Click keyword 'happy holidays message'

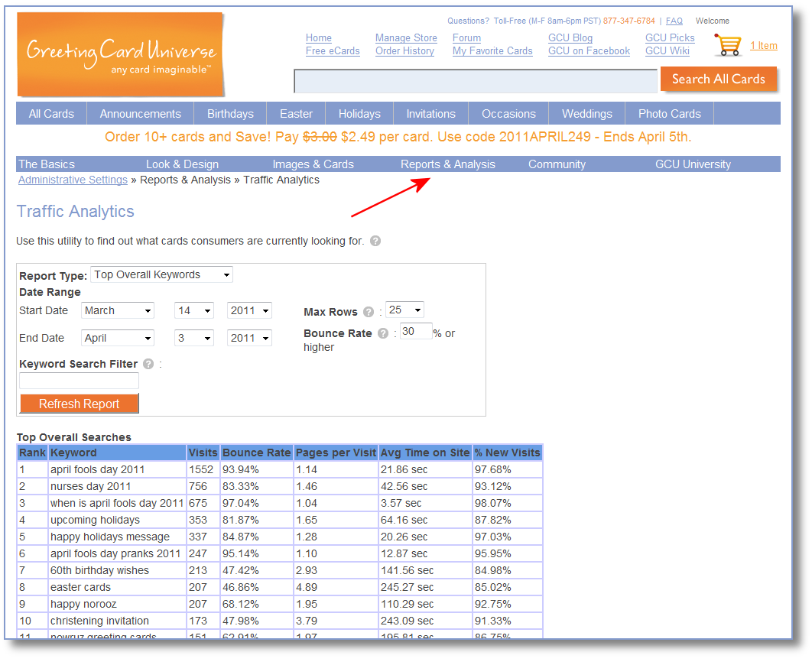[x=110, y=537]
